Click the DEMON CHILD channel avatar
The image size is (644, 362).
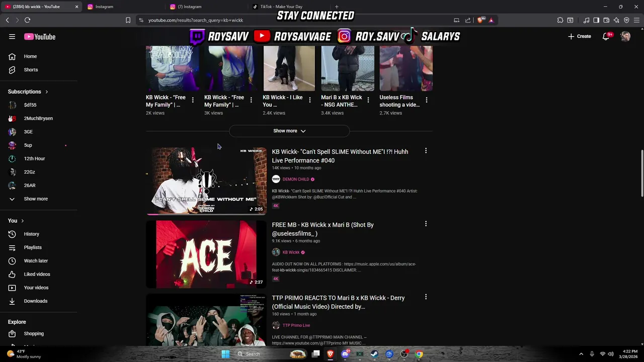[276, 179]
